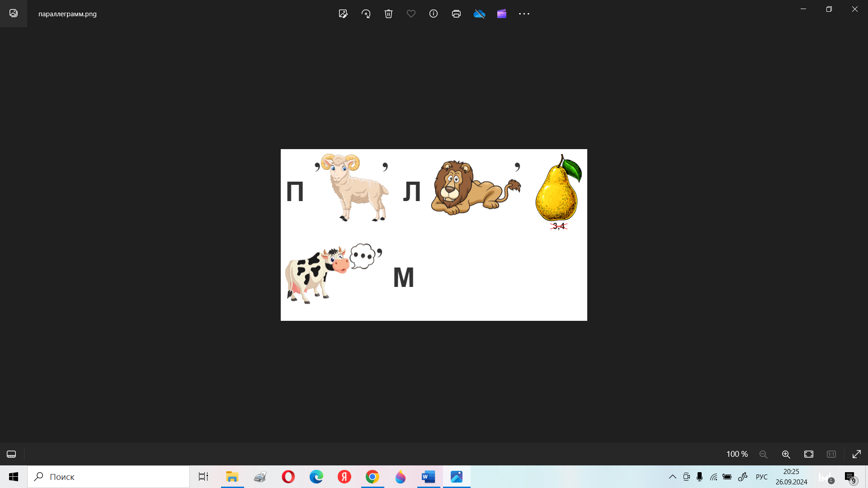Open the See more ellipsis menu
868x488 pixels.
(x=524, y=14)
